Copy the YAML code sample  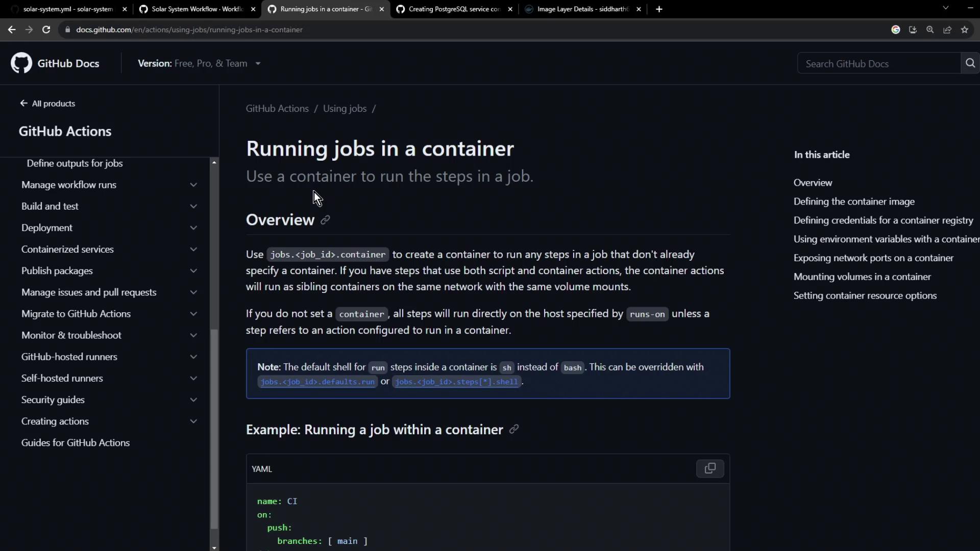[x=709, y=468]
